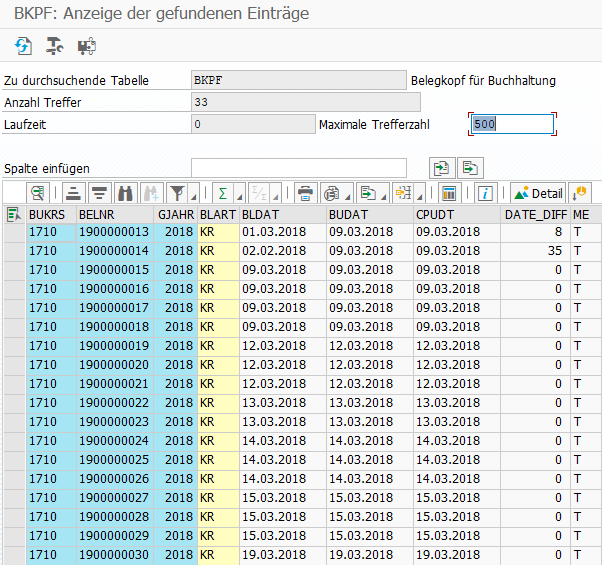This screenshot has width=602, height=565.
Task: Sort the table in ascending order
Action: (x=73, y=193)
